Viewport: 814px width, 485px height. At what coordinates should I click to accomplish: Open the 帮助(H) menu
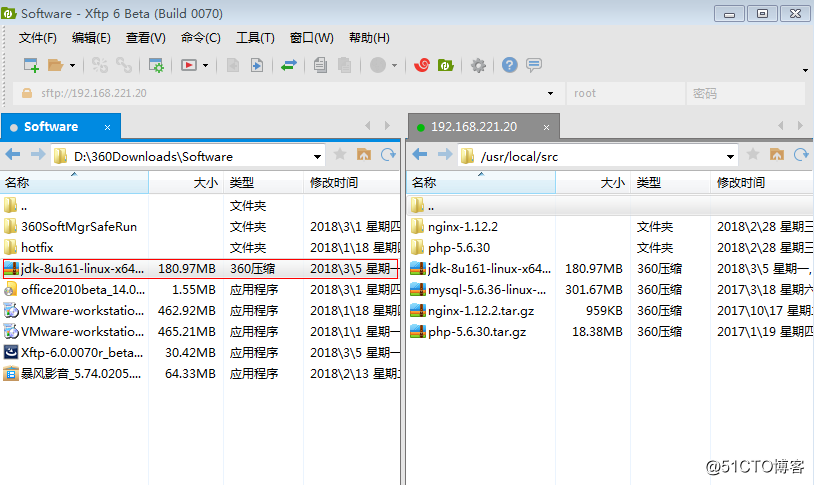tap(369, 38)
